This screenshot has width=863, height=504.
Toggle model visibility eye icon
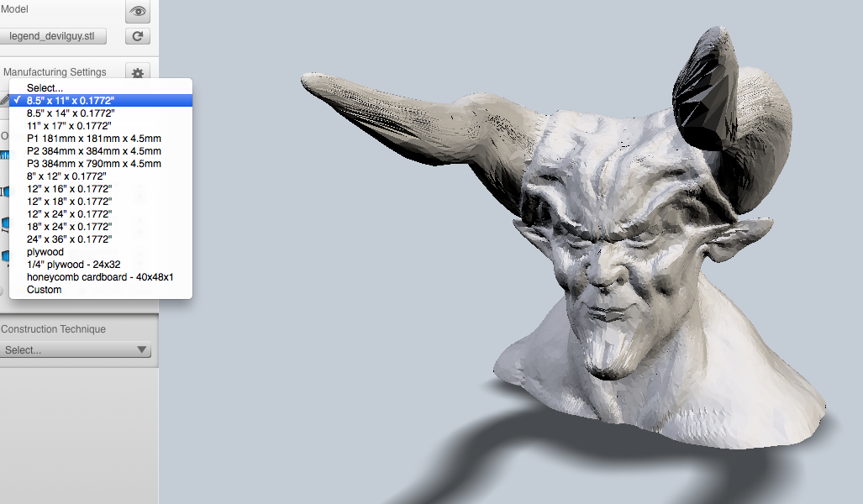[138, 12]
